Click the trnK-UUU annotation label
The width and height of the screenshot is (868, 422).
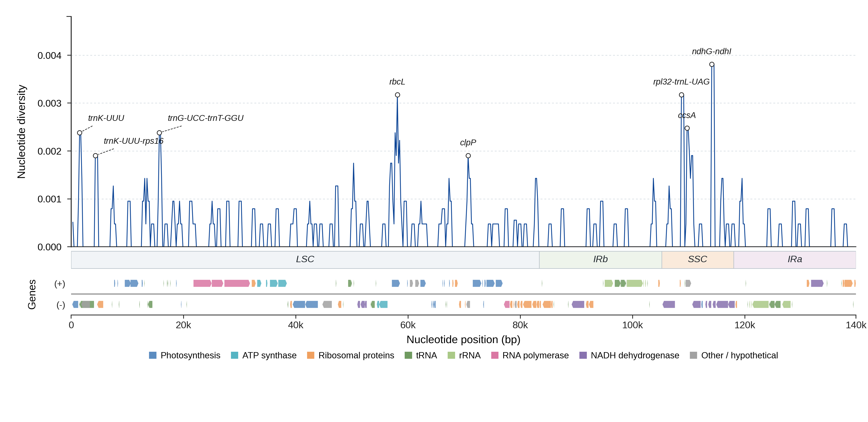[106, 118]
